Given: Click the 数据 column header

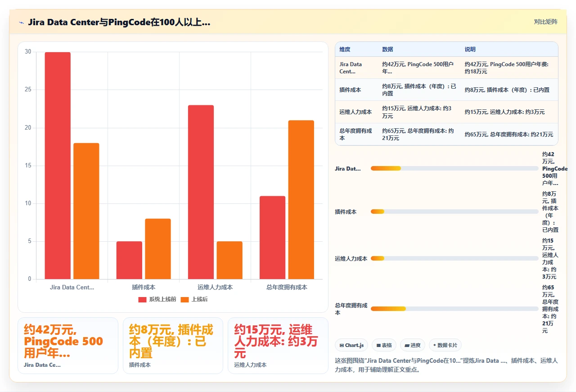Looking at the screenshot, I should (387, 50).
